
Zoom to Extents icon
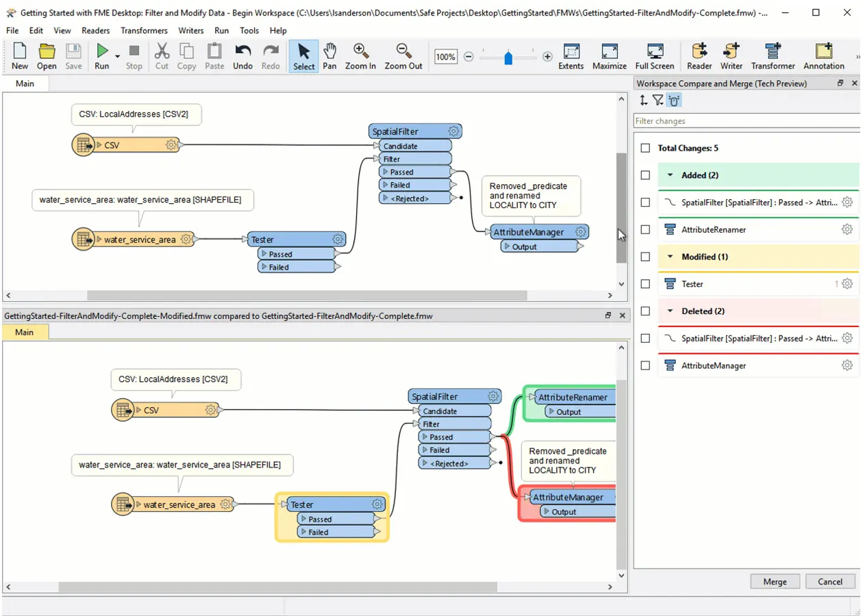click(x=571, y=51)
